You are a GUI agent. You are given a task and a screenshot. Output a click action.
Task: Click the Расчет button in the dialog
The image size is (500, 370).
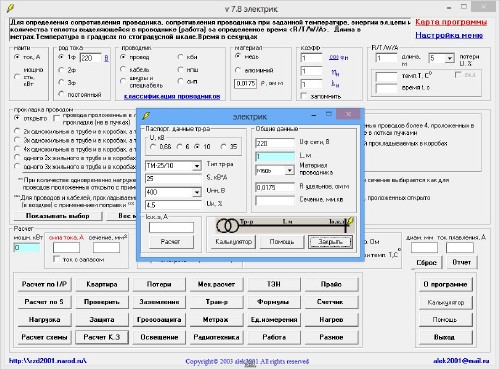coord(171,241)
